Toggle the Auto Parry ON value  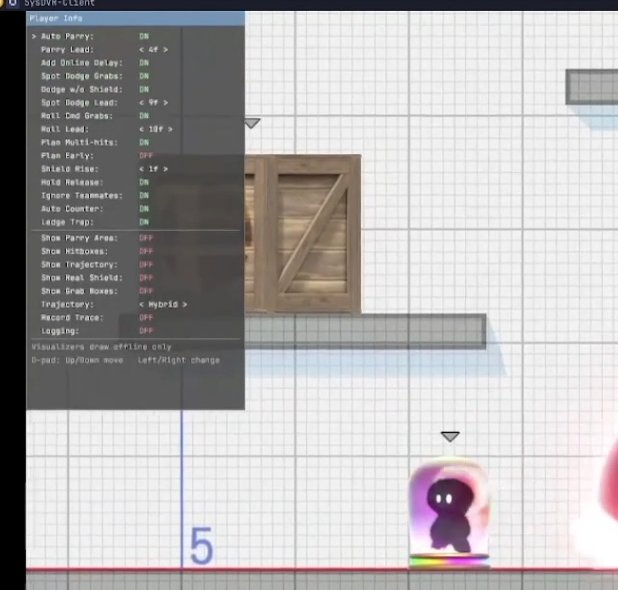(x=144, y=36)
